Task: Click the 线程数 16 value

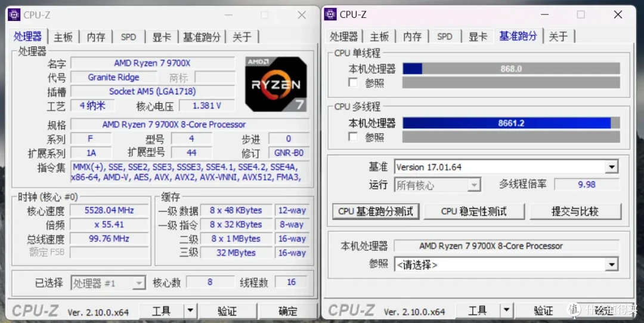Action: (291, 282)
